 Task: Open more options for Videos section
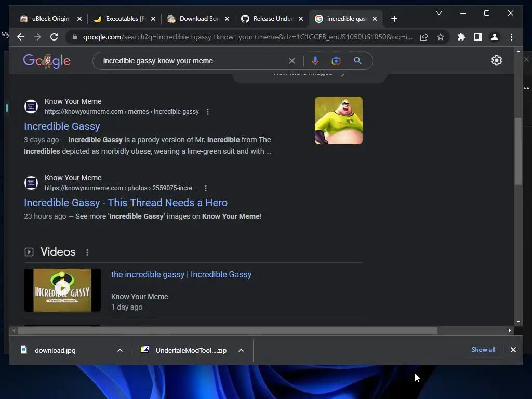87,252
